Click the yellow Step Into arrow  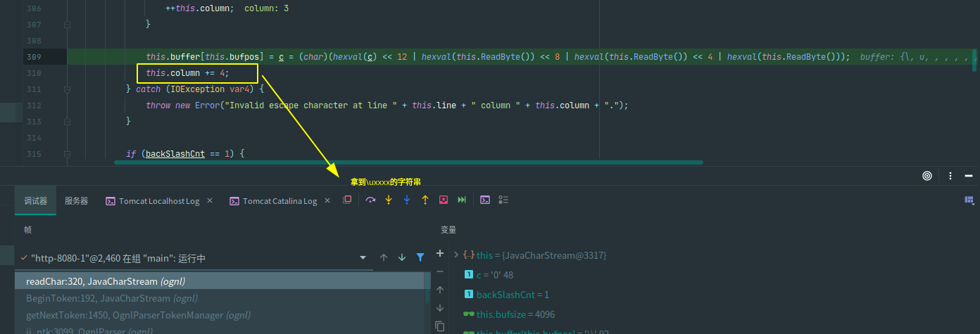(x=389, y=200)
